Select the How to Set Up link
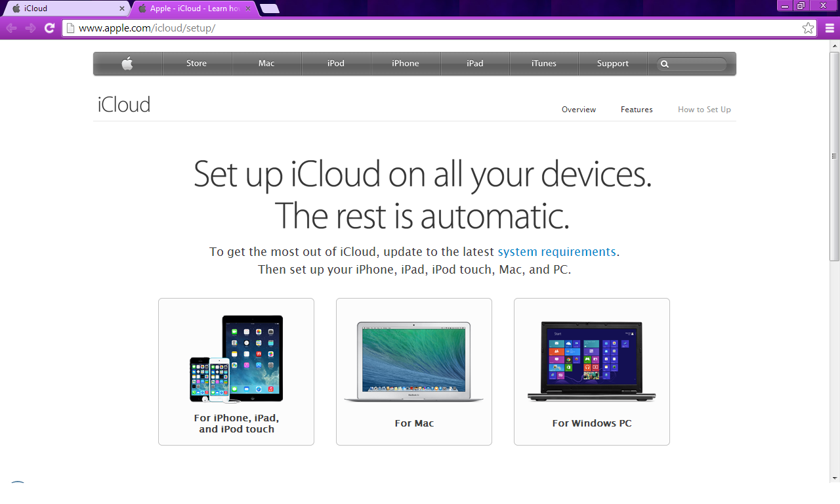The image size is (840, 504). (704, 110)
